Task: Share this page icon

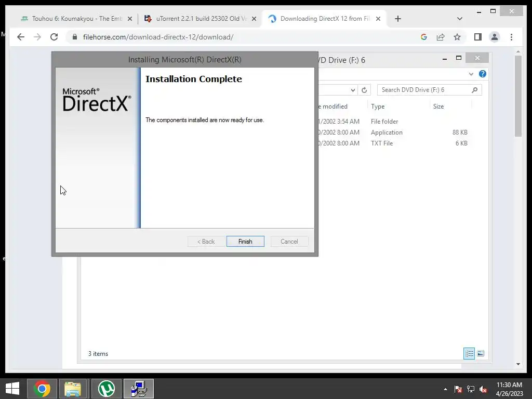Action: (441, 37)
